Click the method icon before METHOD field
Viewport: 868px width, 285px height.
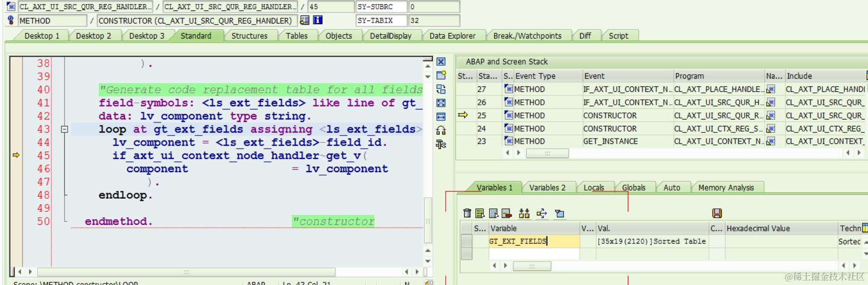point(11,20)
